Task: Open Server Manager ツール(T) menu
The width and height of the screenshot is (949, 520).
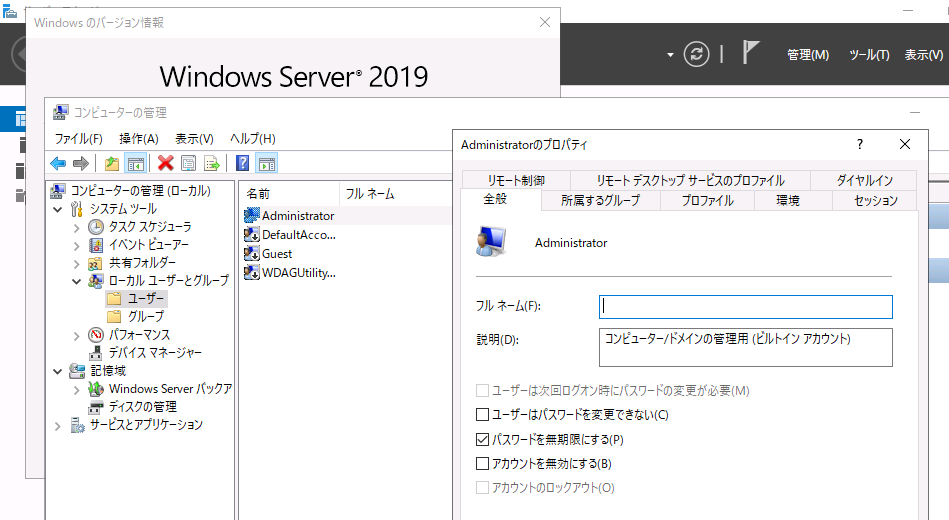Action: 869,55
